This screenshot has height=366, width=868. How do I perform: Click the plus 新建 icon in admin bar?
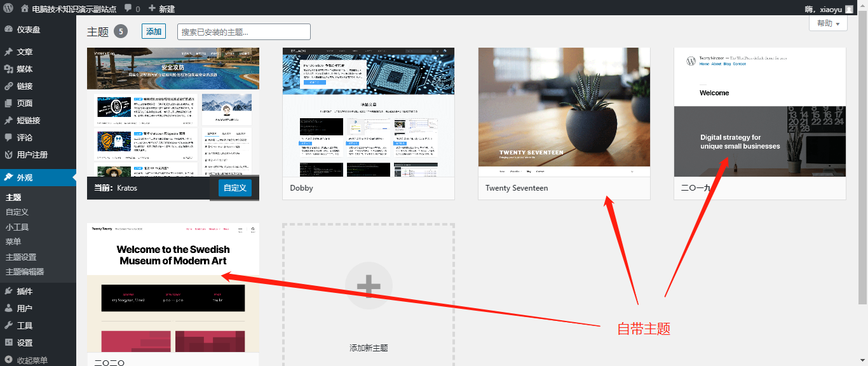coord(152,9)
